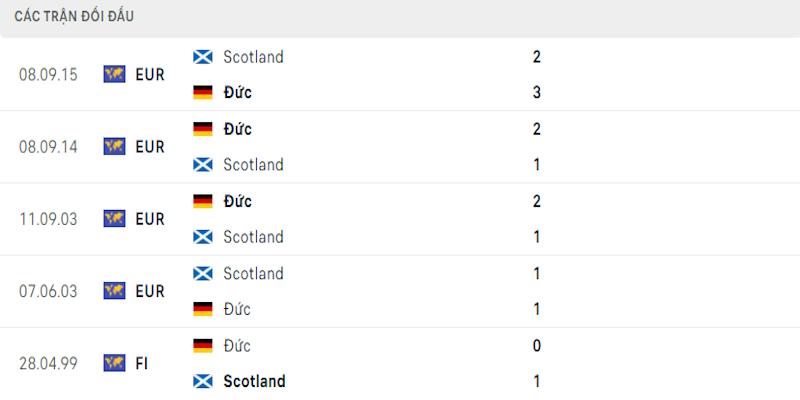Click the EUR competition icon for 08.09.14
The image size is (800, 400).
[x=114, y=146]
